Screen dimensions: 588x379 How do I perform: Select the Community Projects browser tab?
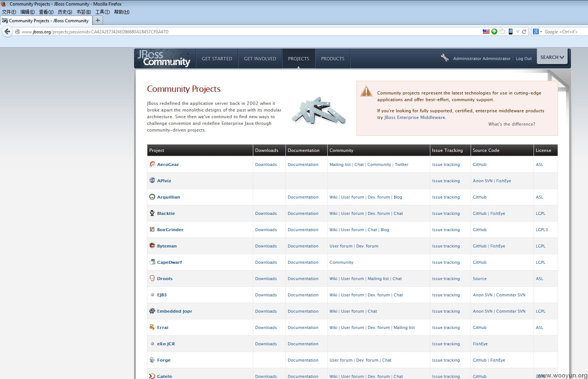pyautogui.click(x=46, y=21)
